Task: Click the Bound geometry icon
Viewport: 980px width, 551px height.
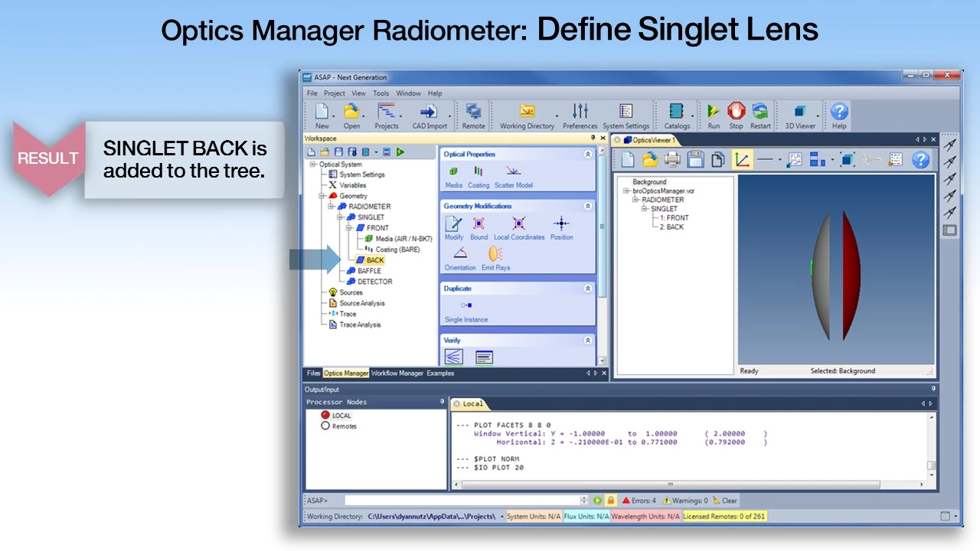Action: [x=479, y=224]
